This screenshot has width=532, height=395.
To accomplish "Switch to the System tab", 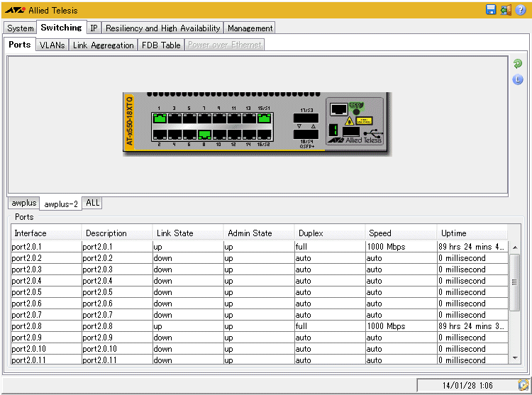I will click(20, 28).
